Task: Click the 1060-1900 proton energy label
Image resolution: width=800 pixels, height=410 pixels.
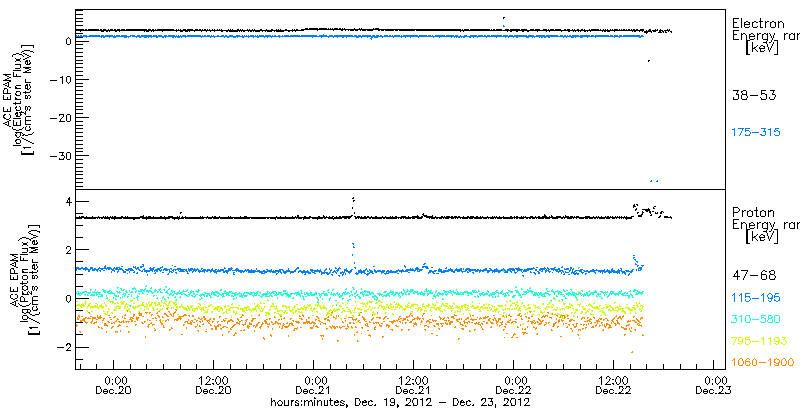Action: [x=763, y=363]
